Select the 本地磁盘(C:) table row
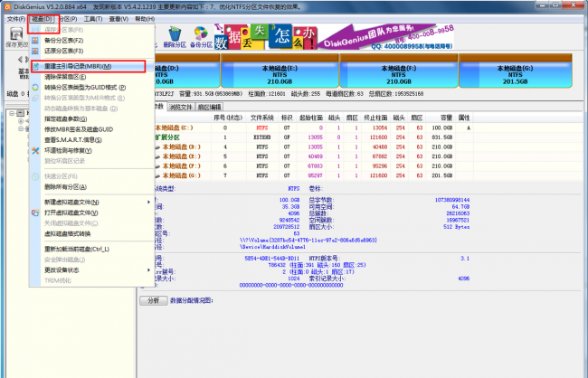The width and height of the screenshot is (588, 378). 312,128
